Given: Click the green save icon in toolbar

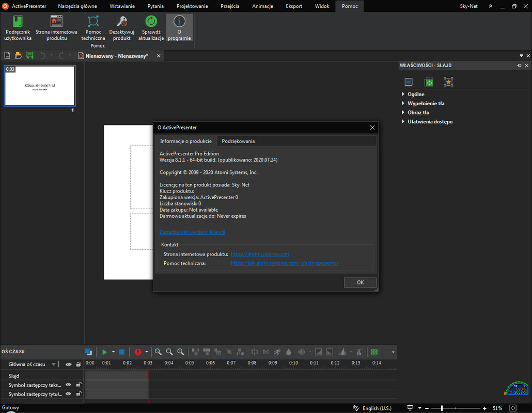Looking at the screenshot, I should [30, 56].
